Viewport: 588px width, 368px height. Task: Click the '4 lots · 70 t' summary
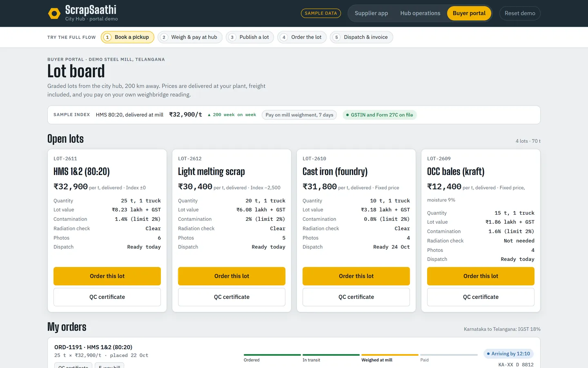coord(528,141)
